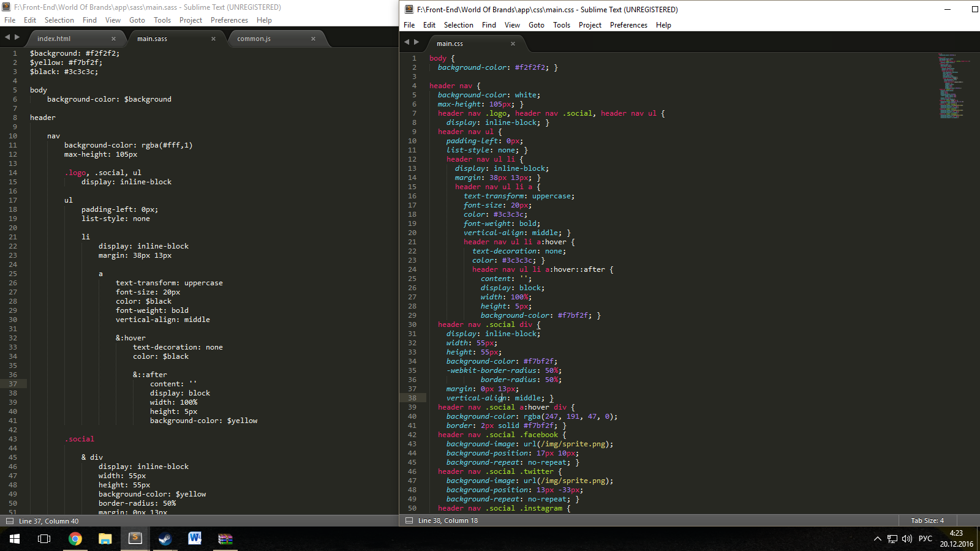Switch to common.js tab

254,39
